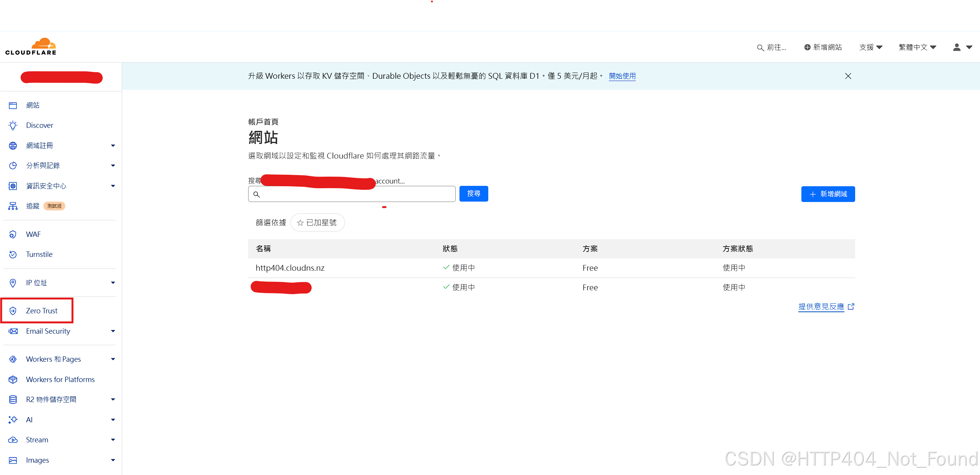This screenshot has width=980, height=475.
Task: Open the 繁體中文 language dropdown
Action: 917,47
